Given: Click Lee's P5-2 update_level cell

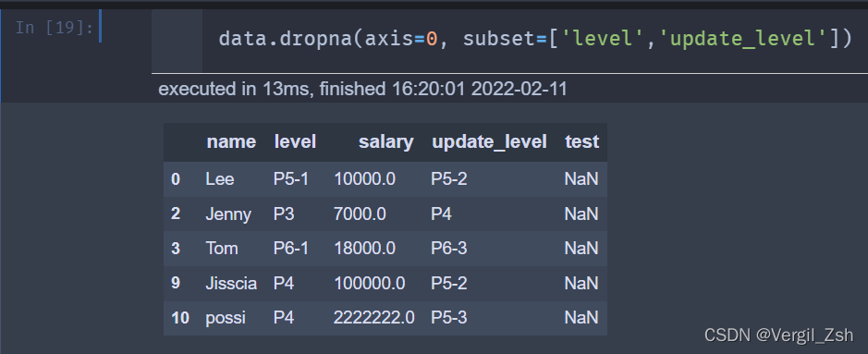Looking at the screenshot, I should pos(449,179).
